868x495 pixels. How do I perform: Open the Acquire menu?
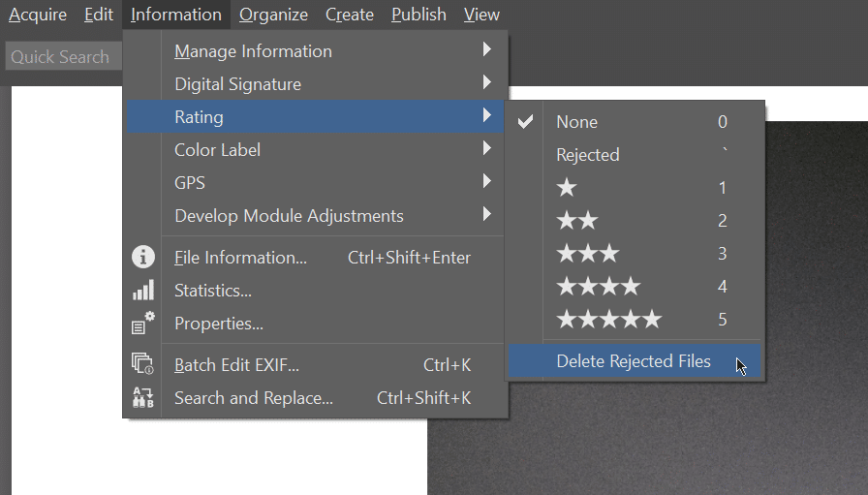click(x=38, y=15)
